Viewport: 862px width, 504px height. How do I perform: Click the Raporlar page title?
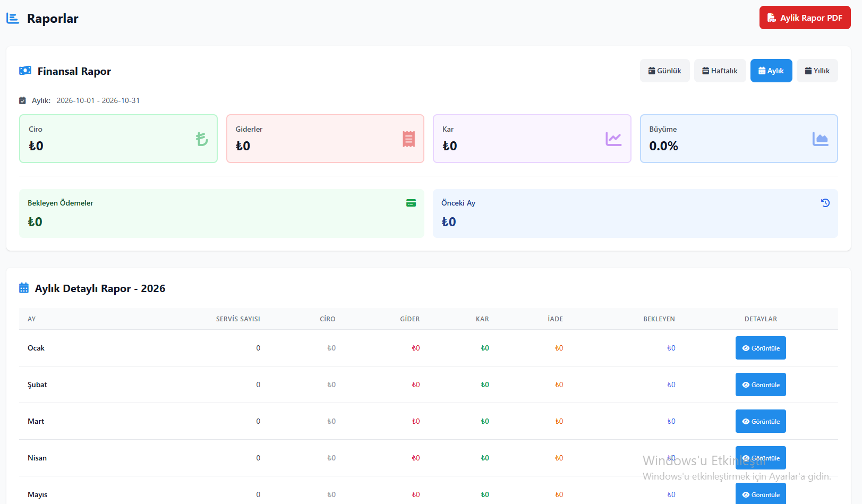[53, 19]
